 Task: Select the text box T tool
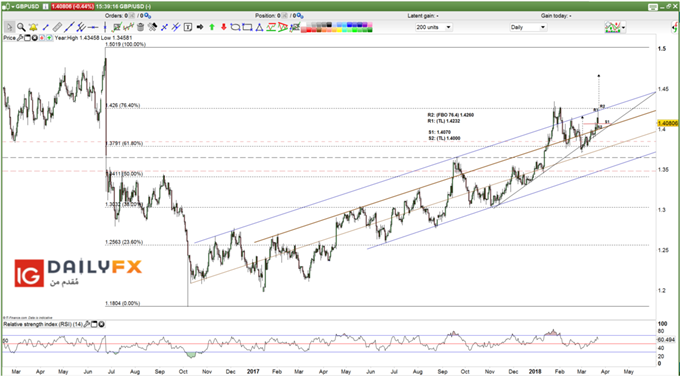(x=188, y=27)
